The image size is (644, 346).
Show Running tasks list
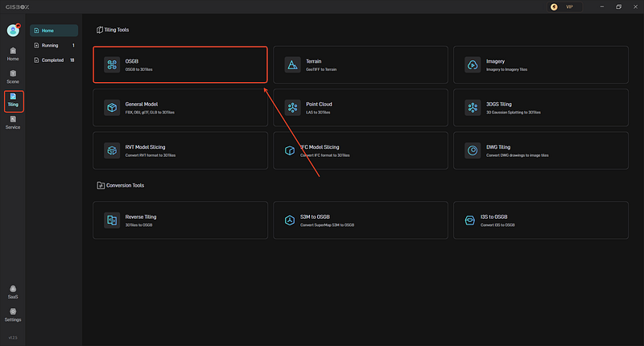[x=54, y=45]
